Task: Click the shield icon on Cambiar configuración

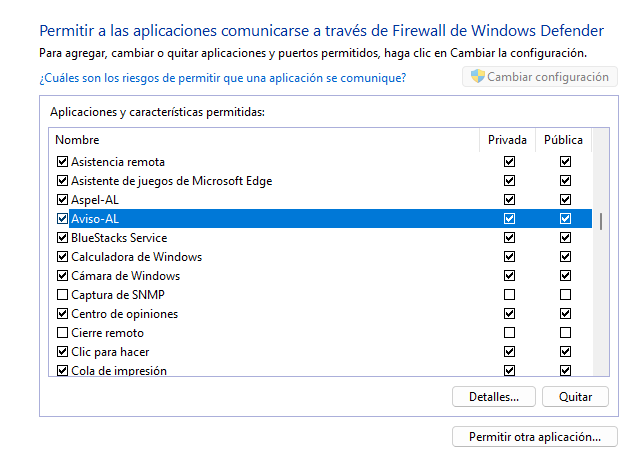Action: point(477,77)
